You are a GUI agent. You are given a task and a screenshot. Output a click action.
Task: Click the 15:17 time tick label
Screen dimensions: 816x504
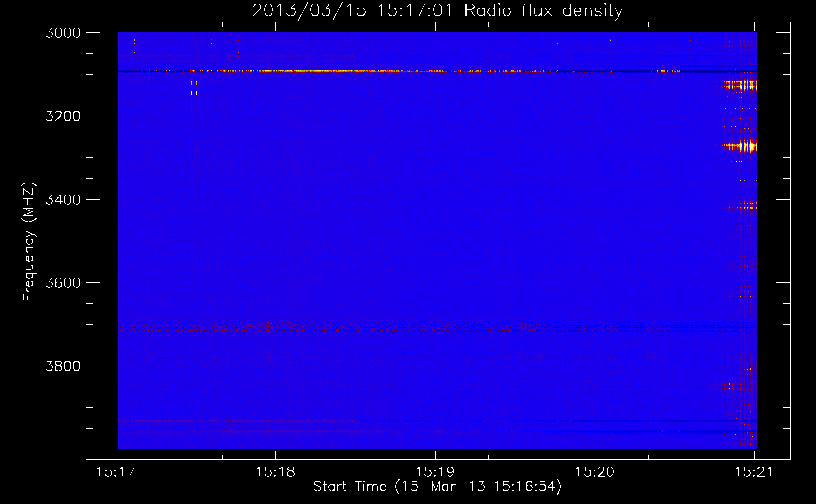115,472
